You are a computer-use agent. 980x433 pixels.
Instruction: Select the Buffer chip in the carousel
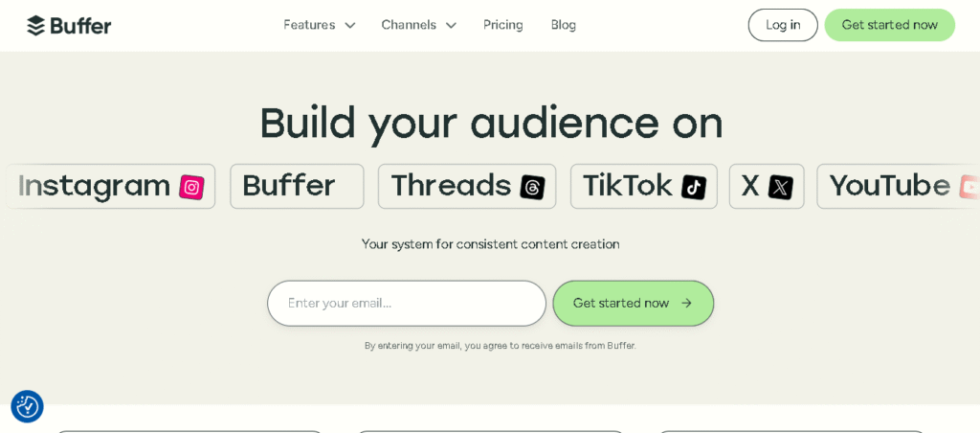(x=297, y=186)
